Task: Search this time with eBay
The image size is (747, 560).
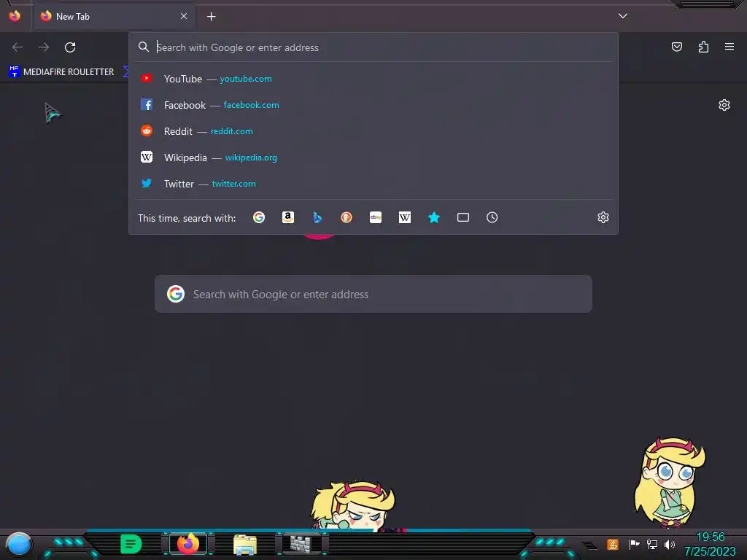Action: (x=376, y=217)
